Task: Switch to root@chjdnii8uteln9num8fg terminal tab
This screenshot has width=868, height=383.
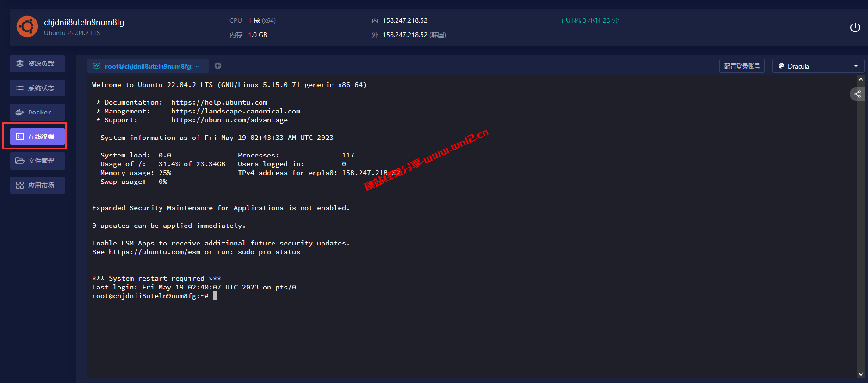Action: [x=148, y=66]
